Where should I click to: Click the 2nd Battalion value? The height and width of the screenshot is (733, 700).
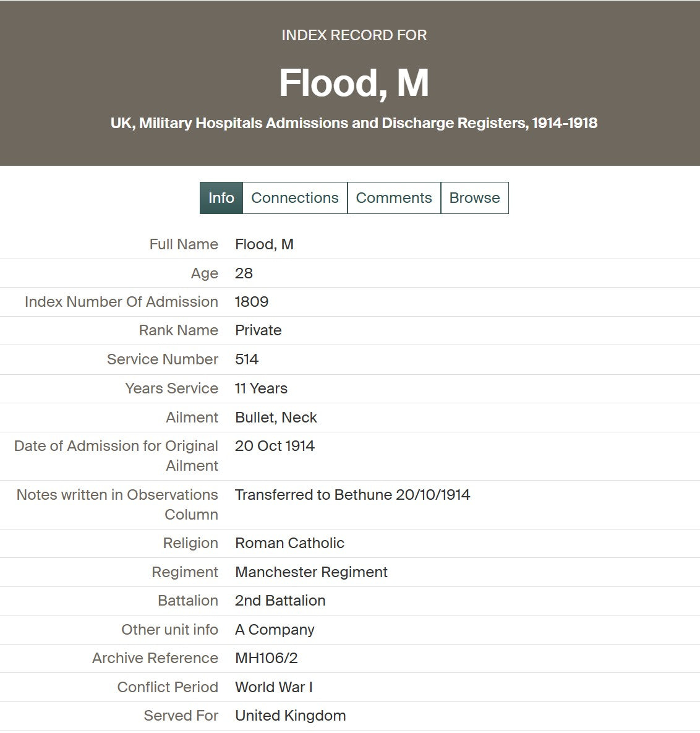pyautogui.click(x=280, y=600)
